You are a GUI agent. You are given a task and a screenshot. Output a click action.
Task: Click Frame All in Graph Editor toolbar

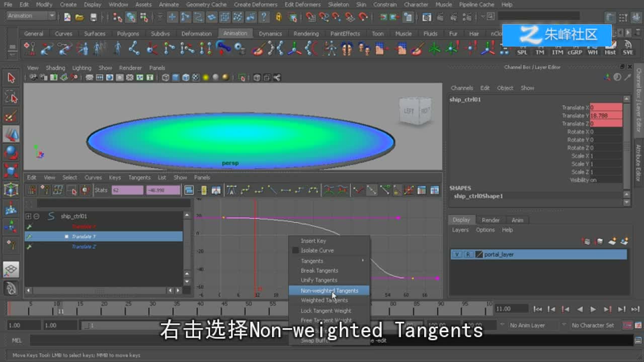pos(189,190)
